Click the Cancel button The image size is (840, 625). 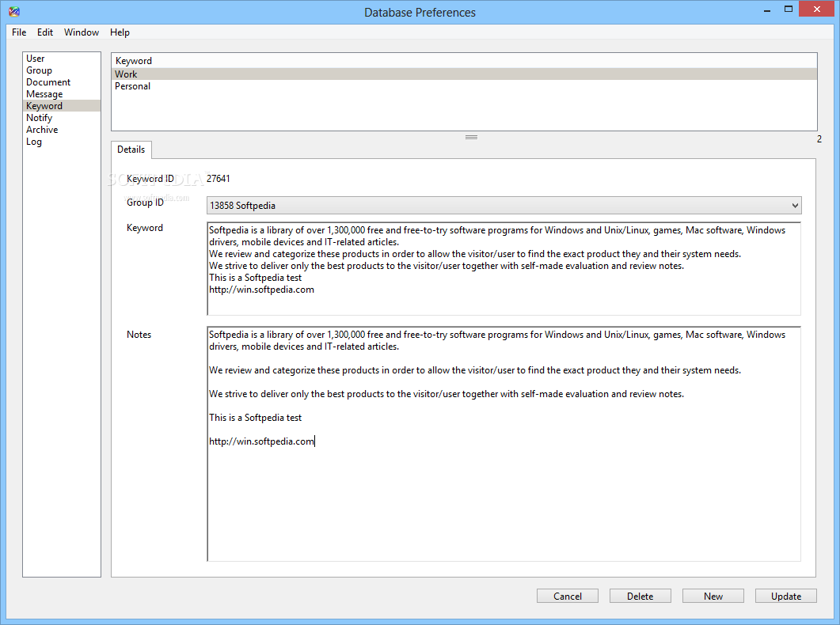coord(568,596)
